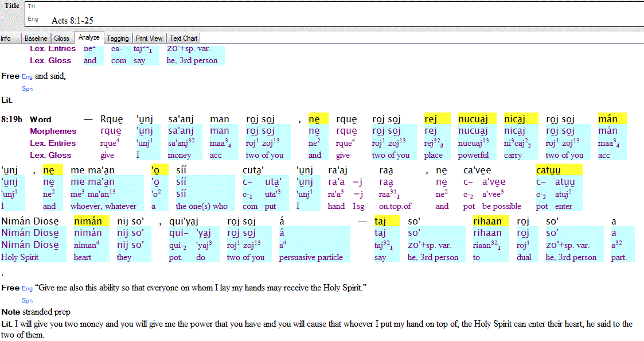
Task: Switch to the Baseline tab
Action: coord(36,38)
